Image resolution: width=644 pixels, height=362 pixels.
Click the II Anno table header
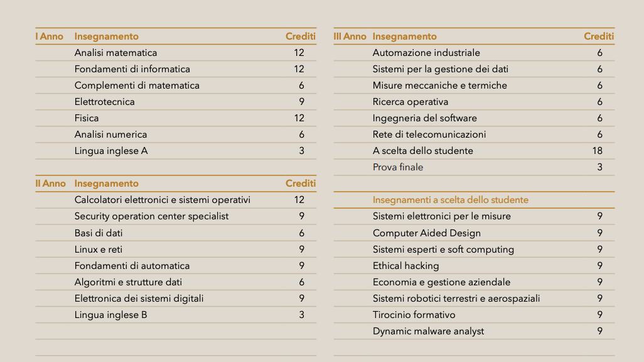click(50, 184)
